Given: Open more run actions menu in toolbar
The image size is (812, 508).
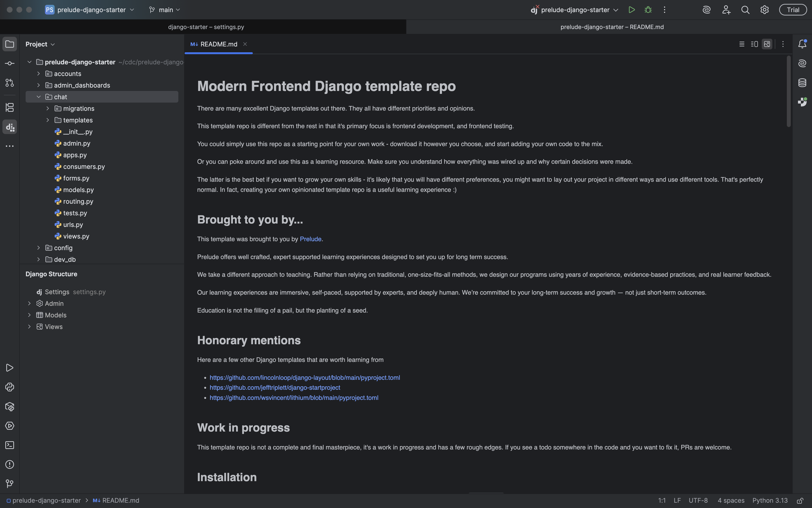Looking at the screenshot, I should 664,10.
